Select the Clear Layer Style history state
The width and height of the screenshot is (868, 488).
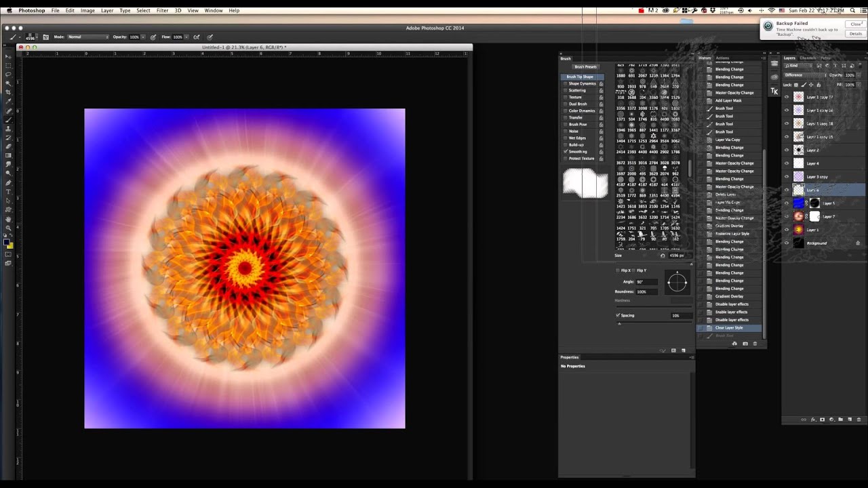729,328
